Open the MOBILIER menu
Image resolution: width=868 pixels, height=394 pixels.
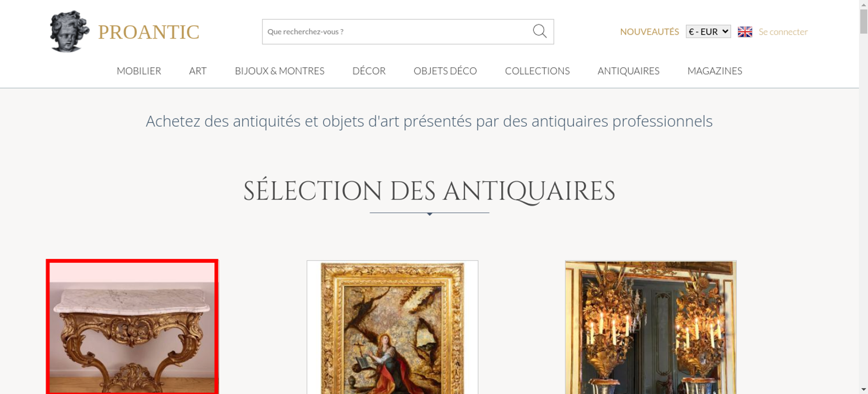click(x=139, y=71)
